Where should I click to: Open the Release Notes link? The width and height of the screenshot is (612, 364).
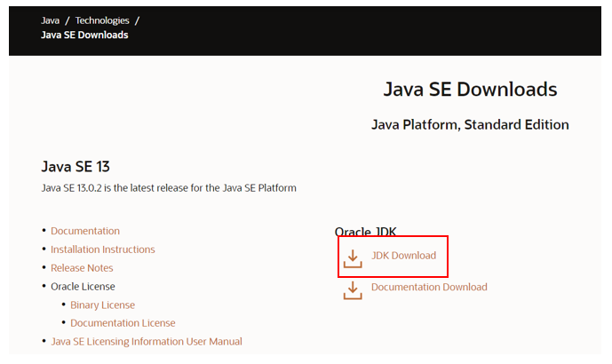82,268
